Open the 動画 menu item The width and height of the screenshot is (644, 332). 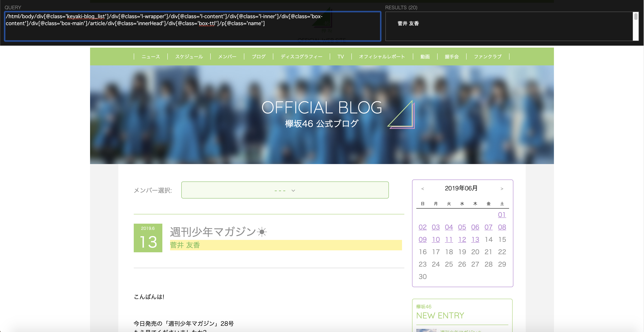[x=425, y=56]
